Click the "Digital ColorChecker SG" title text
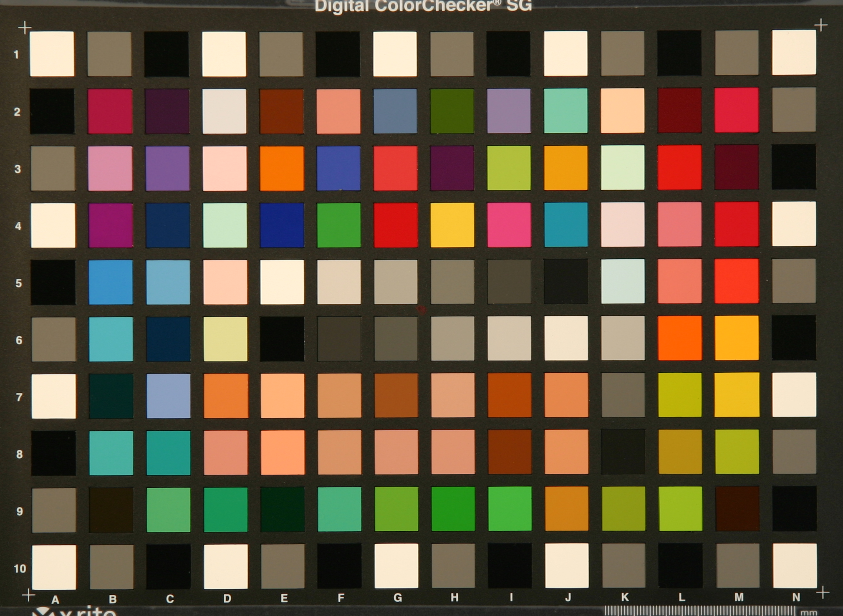This screenshot has height=616, width=843. point(423,6)
